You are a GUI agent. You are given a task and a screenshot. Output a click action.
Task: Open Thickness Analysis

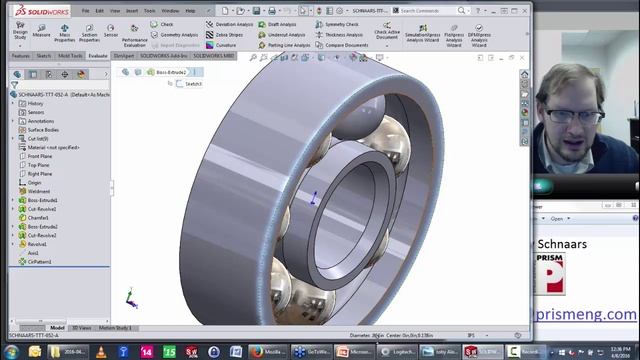(339, 35)
